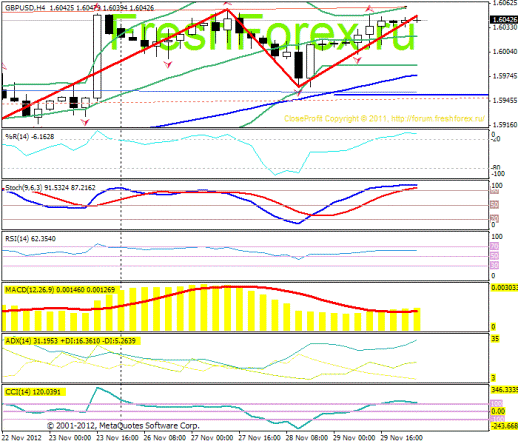Click the thick blue horizontal level line

pos(411,95)
